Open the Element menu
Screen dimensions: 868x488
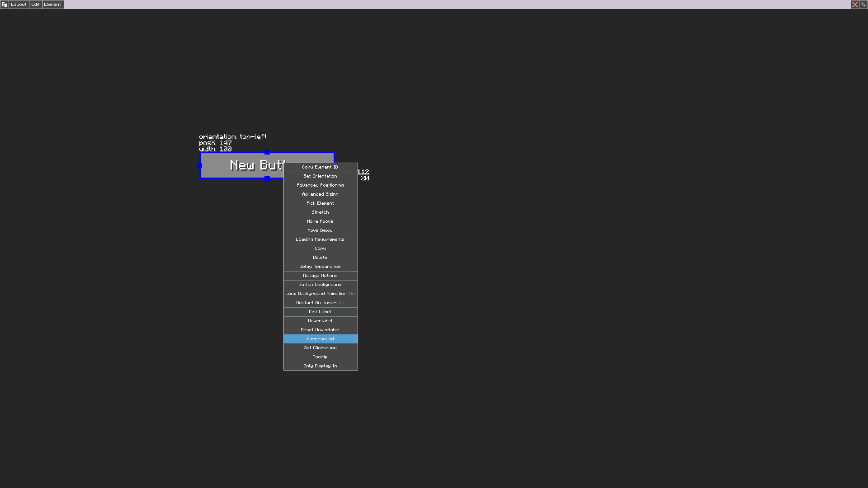coord(53,5)
